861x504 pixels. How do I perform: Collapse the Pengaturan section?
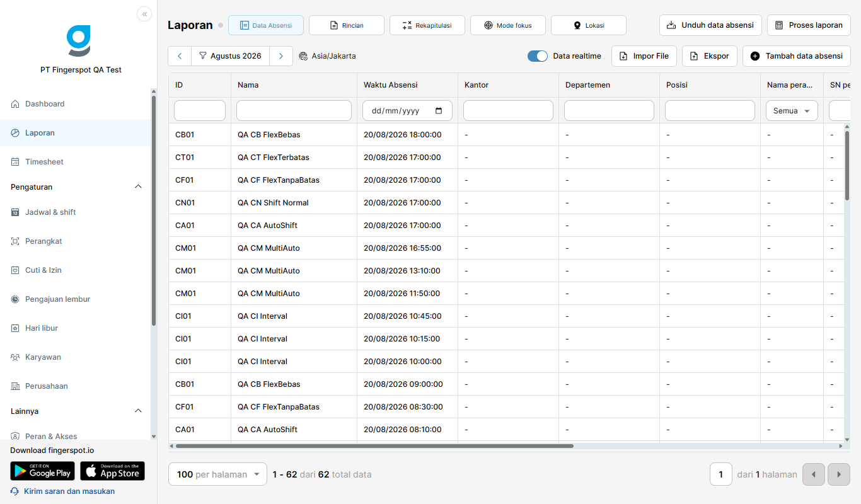139,186
